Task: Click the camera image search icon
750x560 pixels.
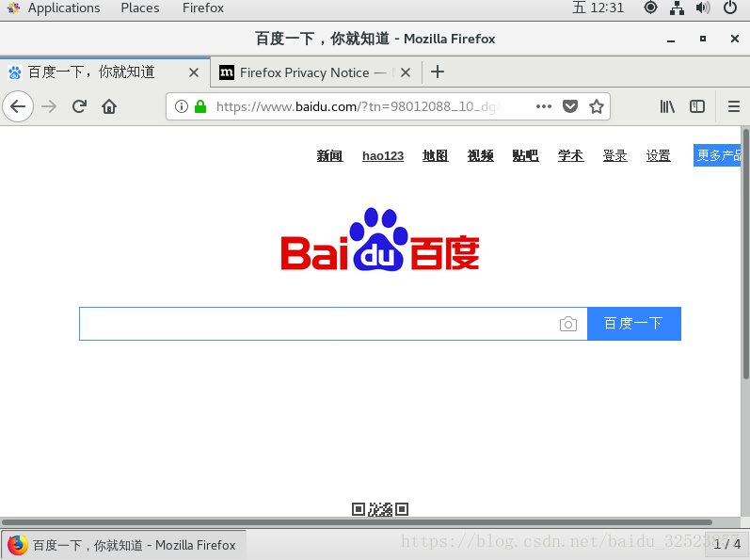Action: [x=567, y=325]
